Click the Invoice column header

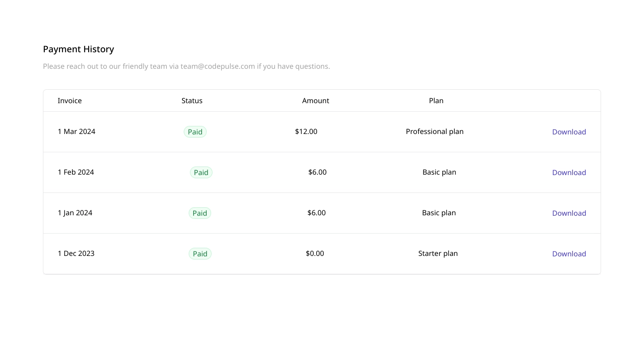(x=70, y=100)
